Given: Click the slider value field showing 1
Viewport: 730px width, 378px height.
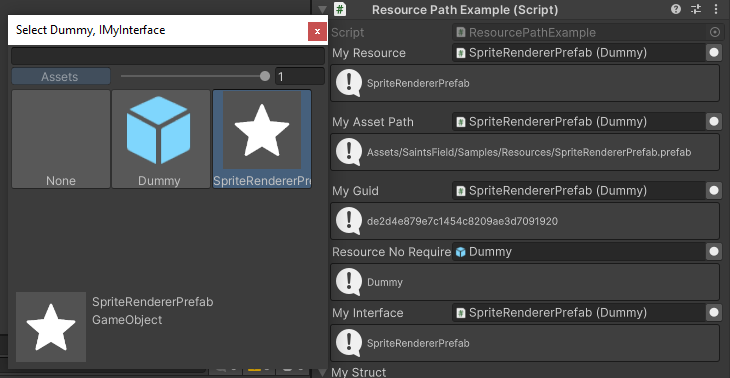Looking at the screenshot, I should [300, 76].
